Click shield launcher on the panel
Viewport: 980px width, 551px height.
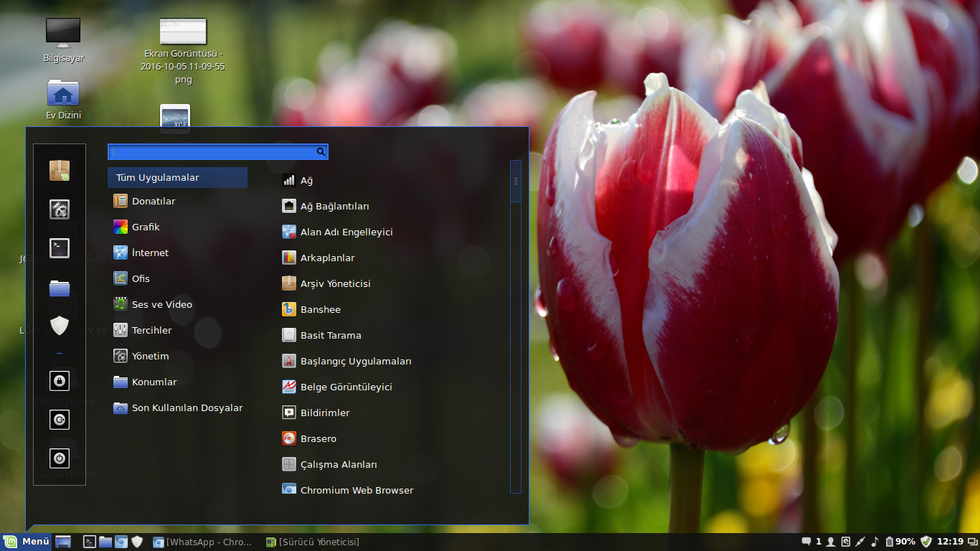[137, 542]
